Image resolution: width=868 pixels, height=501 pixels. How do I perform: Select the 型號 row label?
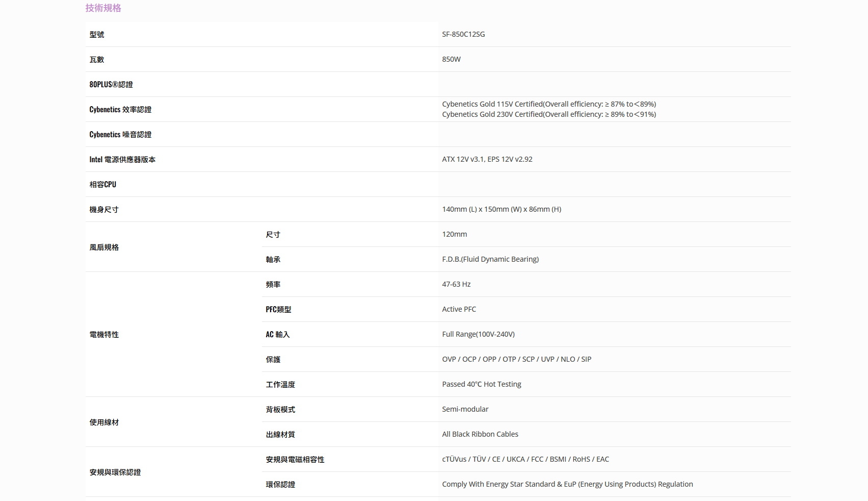[97, 34]
